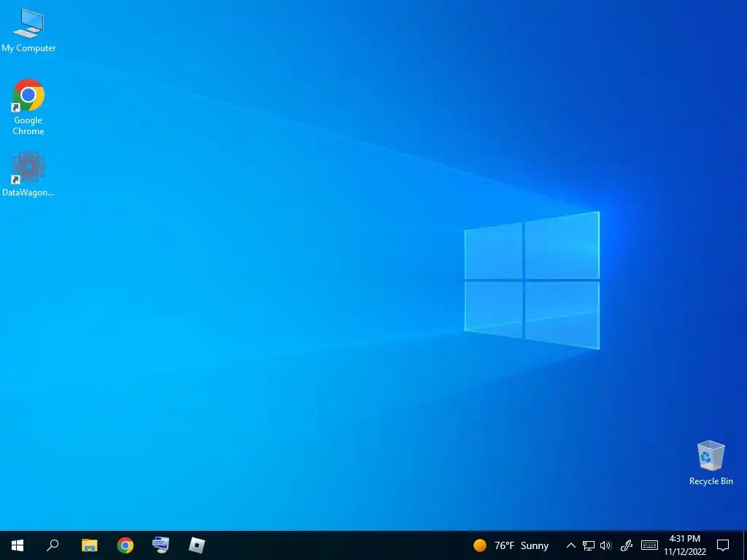747x560 pixels.
Task: Select the Recycle Bin icon
Action: (711, 463)
